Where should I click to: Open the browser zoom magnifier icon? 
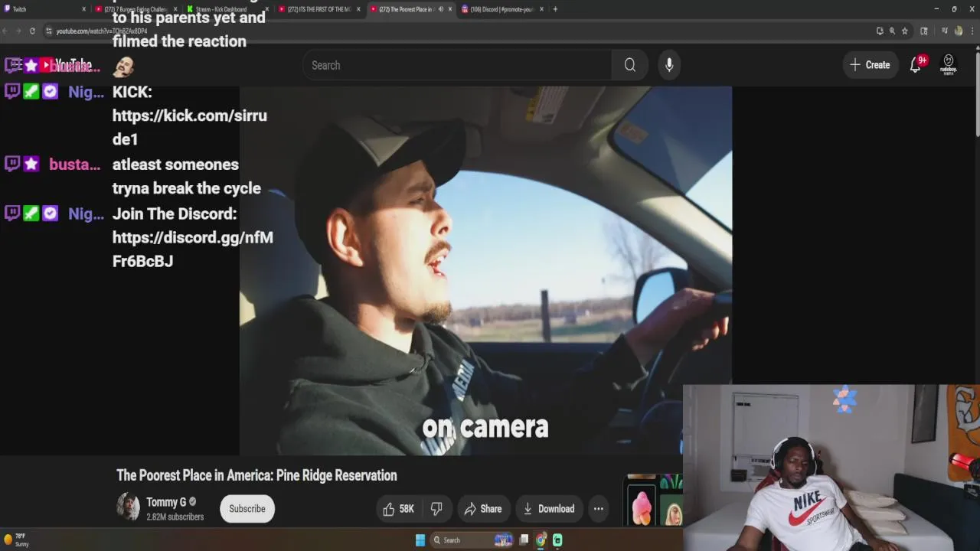892,31
